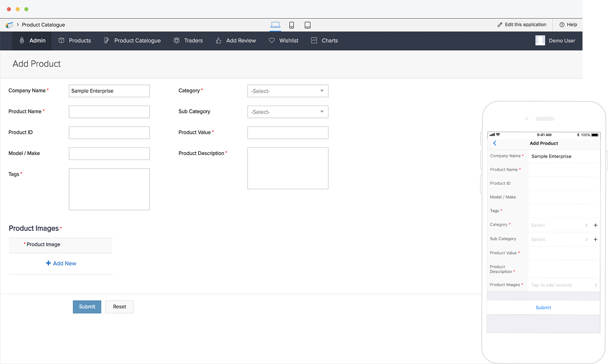Open the Products tab

point(75,40)
